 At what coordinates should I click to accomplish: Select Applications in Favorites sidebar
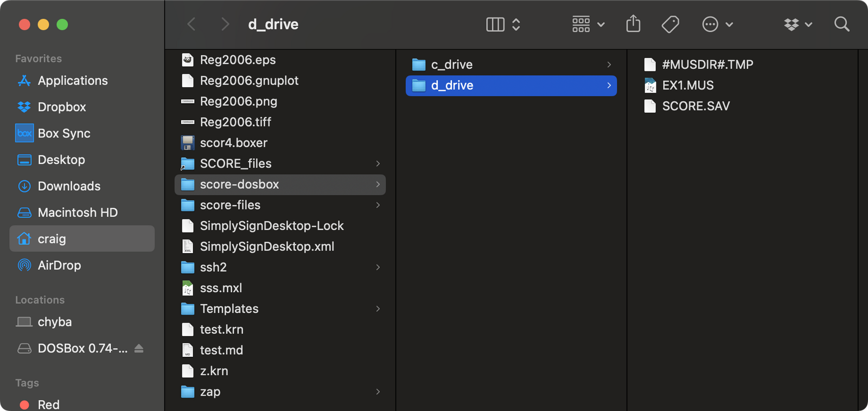click(x=73, y=81)
